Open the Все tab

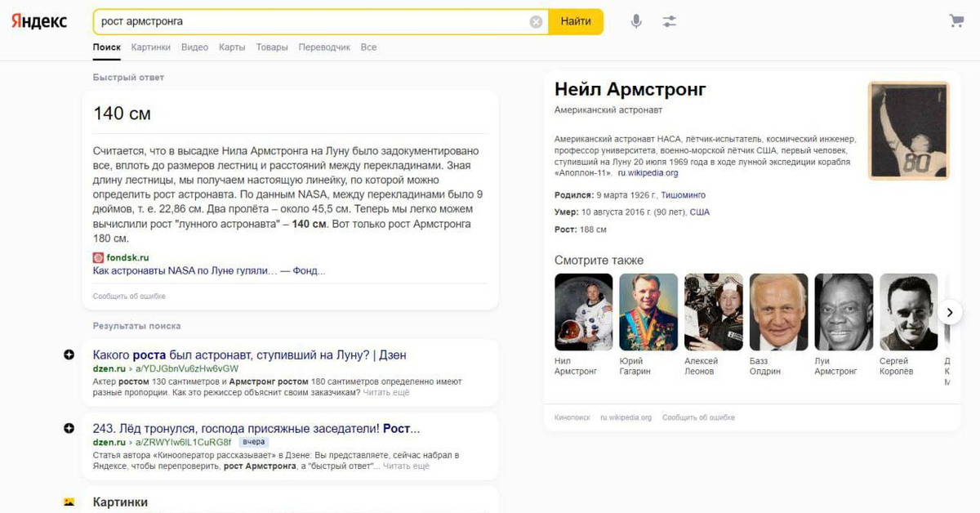[x=368, y=47]
